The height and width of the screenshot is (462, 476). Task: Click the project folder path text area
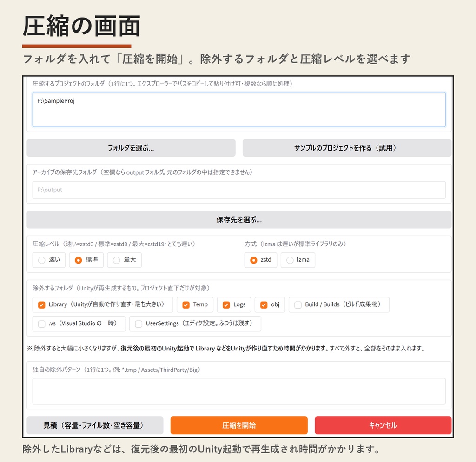pyautogui.click(x=239, y=110)
